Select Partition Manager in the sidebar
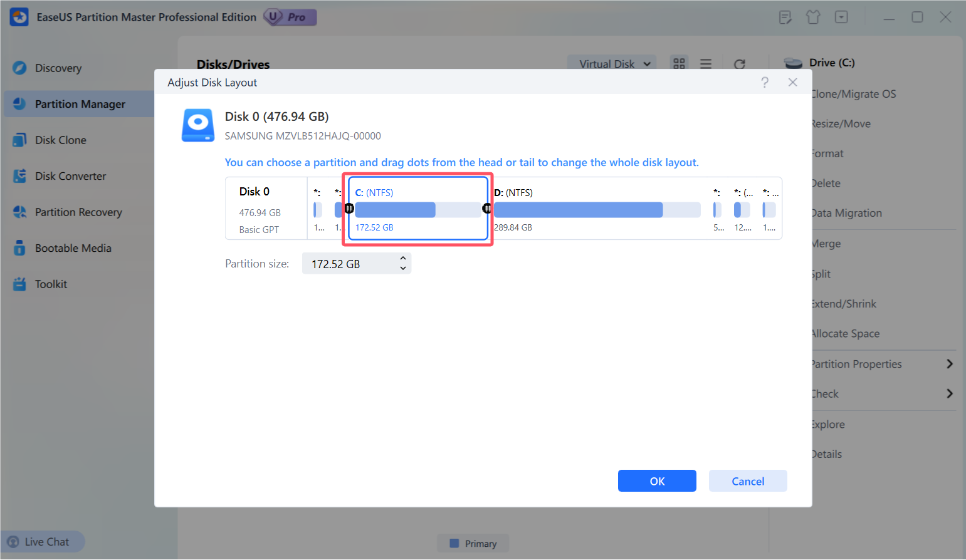966x560 pixels. click(x=79, y=104)
